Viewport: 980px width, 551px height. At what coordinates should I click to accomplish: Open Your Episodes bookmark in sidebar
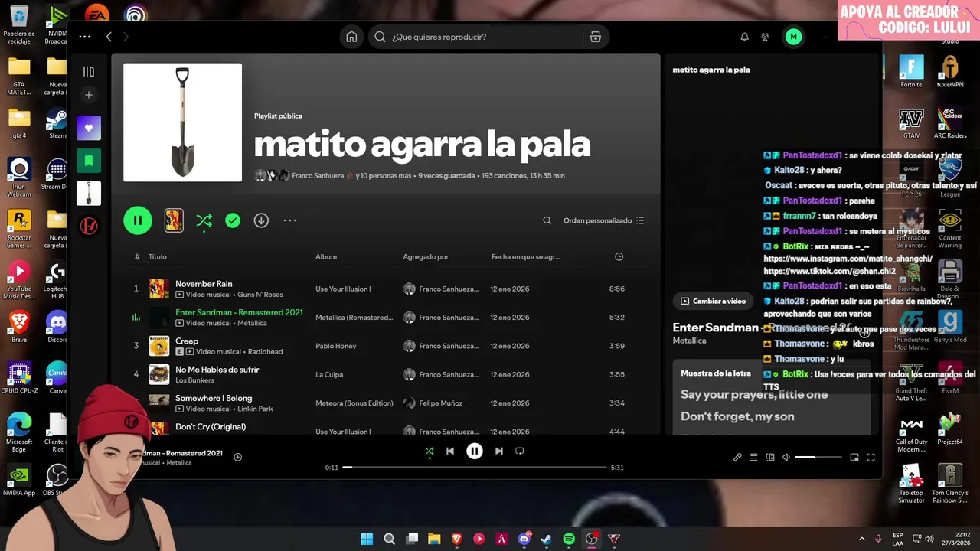(x=89, y=161)
